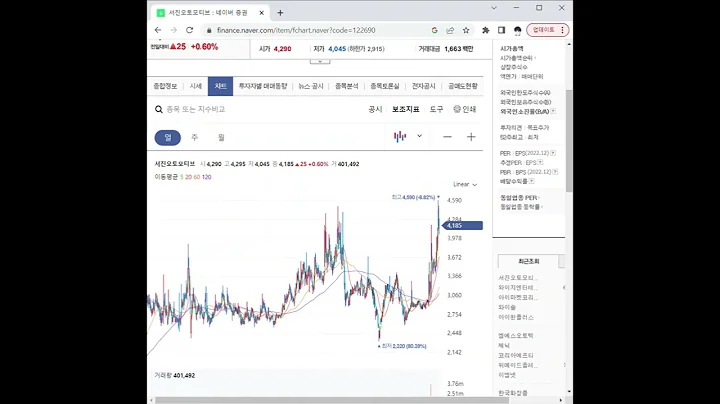Click the 4,185 current price marker on axis
This screenshot has width=720, height=404.
[x=462, y=225]
